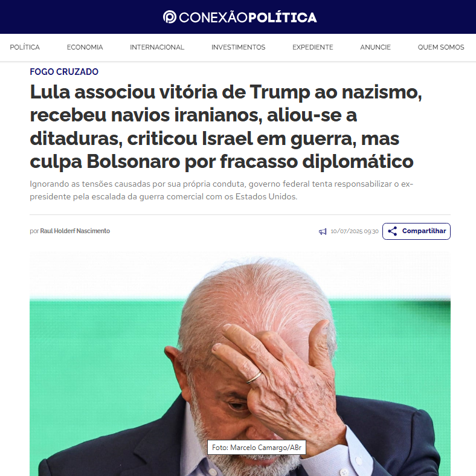The width and height of the screenshot is (476, 476).
Task: Click the article headline about Lula and Trump
Action: point(226,126)
